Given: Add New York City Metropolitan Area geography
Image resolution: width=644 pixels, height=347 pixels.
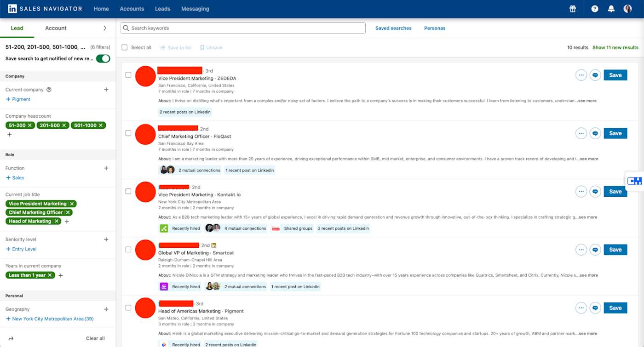Looking at the screenshot, I should [50, 319].
